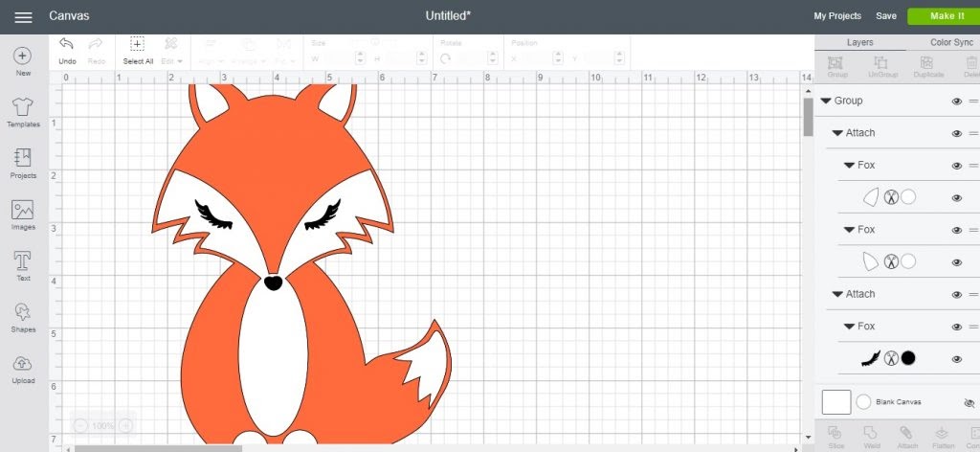Click the Weld tool
Viewport: 980px width, 452px height.
pos(871,437)
